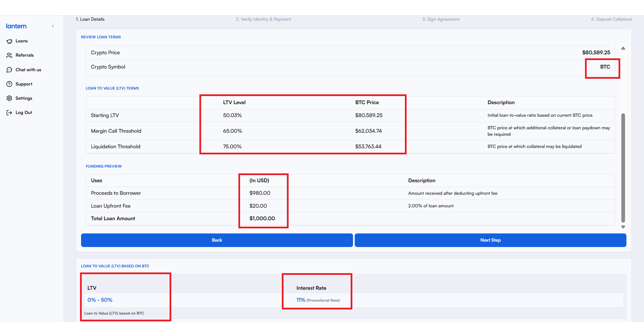Click the Starting LTV 50.03% value

pyautogui.click(x=232, y=115)
